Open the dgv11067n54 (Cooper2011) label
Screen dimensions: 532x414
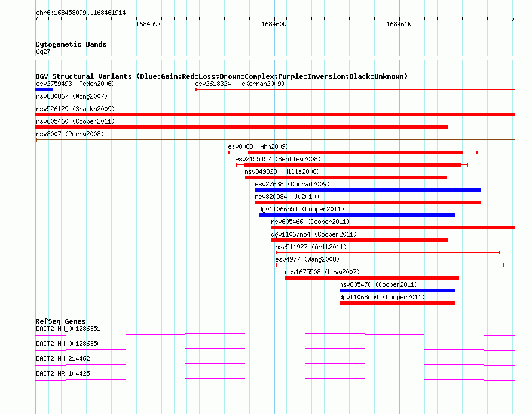coord(314,234)
